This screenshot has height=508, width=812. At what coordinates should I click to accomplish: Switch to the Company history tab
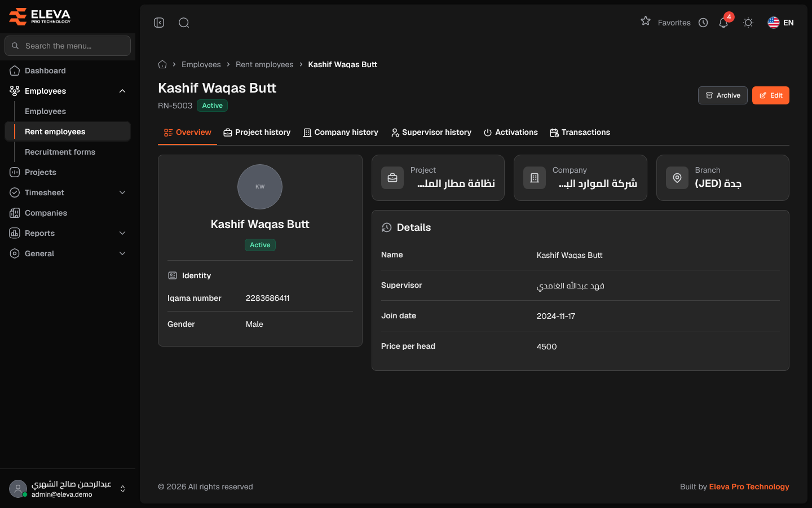(341, 132)
